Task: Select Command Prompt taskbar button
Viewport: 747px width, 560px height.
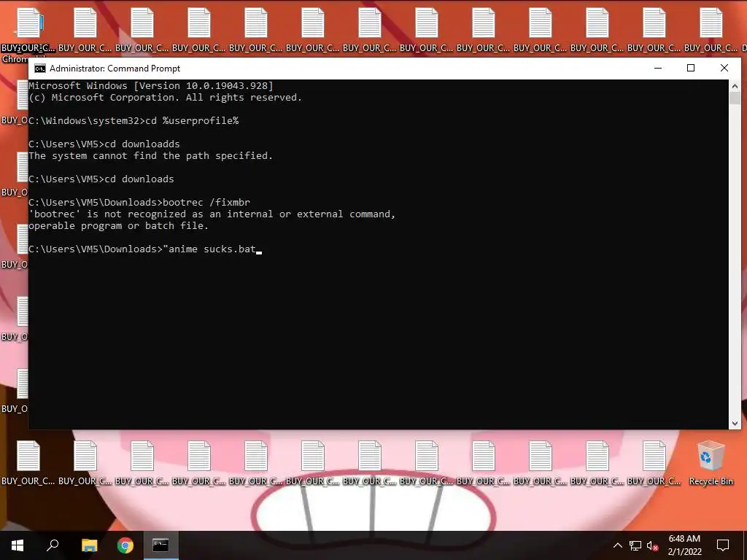Action: (x=160, y=545)
